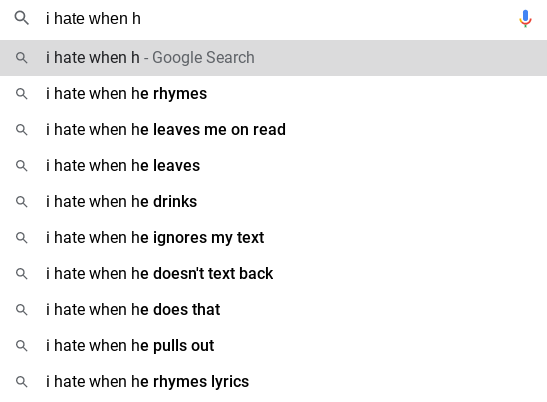Choose 'i hate when he rhymes lyrics' suggestion
Screen dimensions: 547x402
[274, 381]
